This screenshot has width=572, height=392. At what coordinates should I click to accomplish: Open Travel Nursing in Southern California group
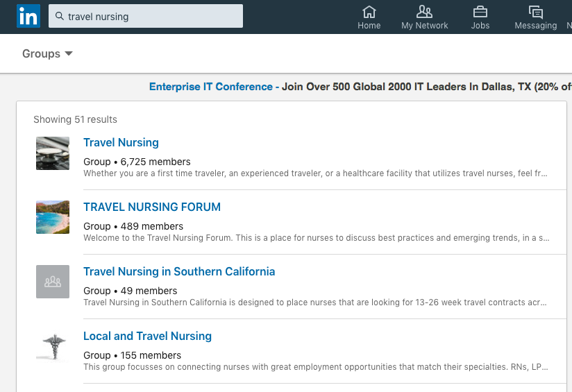click(179, 271)
